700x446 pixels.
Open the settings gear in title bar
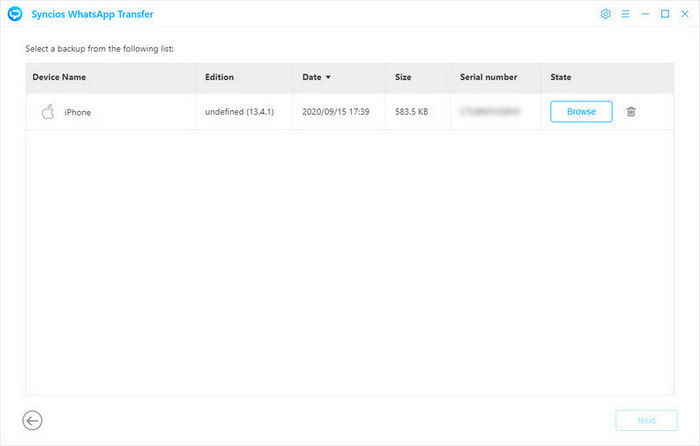[605, 14]
